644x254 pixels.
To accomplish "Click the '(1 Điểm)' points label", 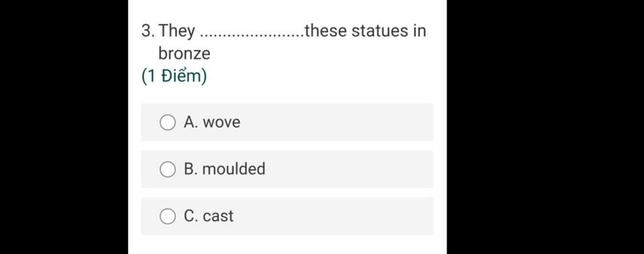I will [174, 76].
